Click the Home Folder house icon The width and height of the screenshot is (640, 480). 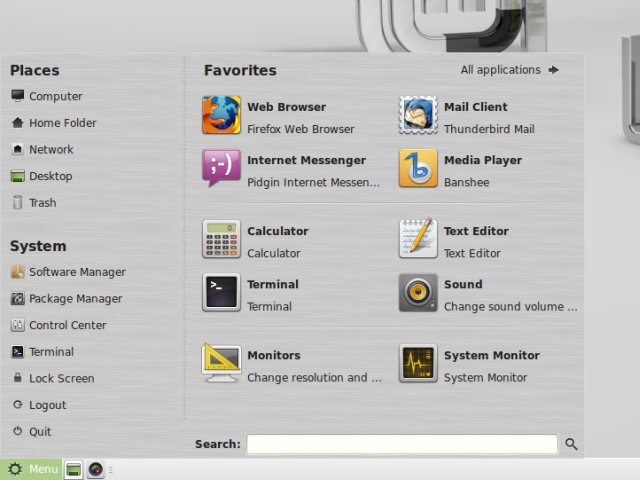pyautogui.click(x=18, y=122)
